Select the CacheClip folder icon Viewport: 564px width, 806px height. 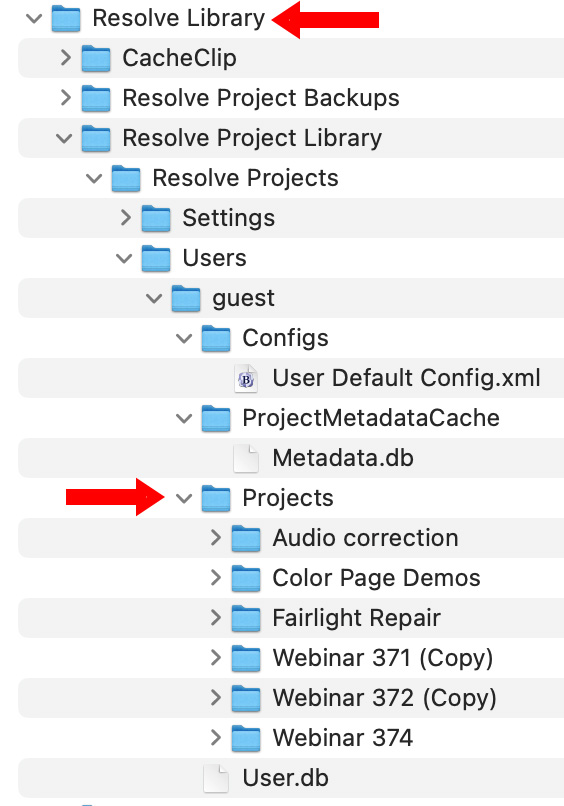click(x=96, y=58)
